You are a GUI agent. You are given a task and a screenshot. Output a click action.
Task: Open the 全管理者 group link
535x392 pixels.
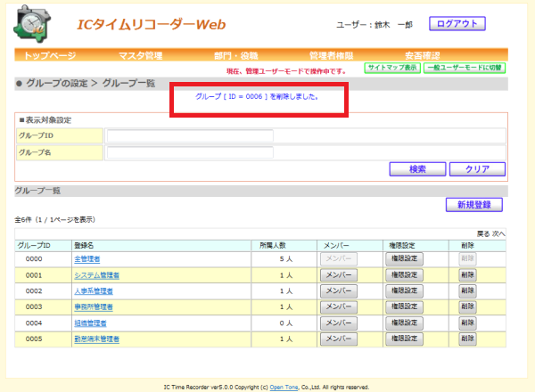coord(87,259)
